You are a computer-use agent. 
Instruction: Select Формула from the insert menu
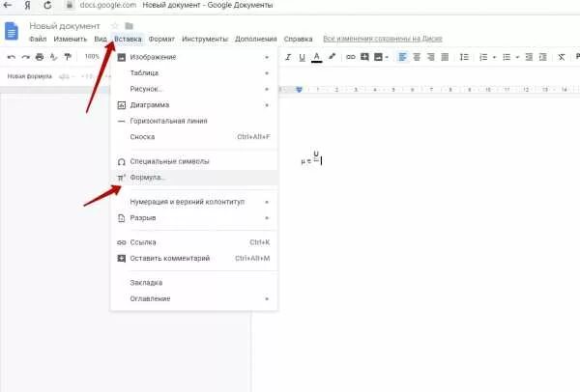click(x=194, y=178)
